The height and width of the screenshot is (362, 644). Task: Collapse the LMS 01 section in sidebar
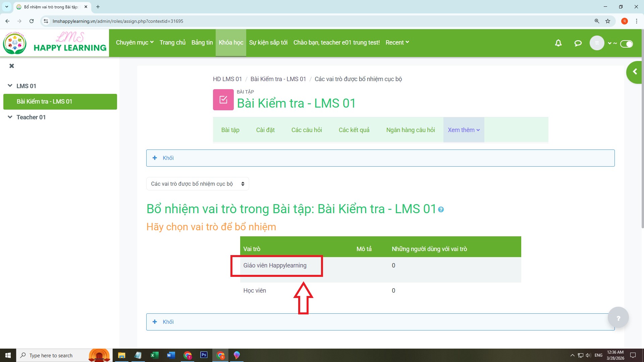coord(10,86)
